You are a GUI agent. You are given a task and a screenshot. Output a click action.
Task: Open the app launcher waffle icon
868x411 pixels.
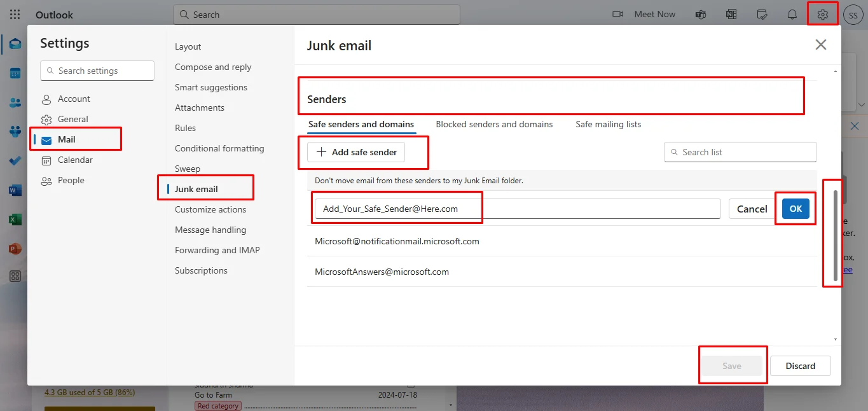tap(15, 14)
